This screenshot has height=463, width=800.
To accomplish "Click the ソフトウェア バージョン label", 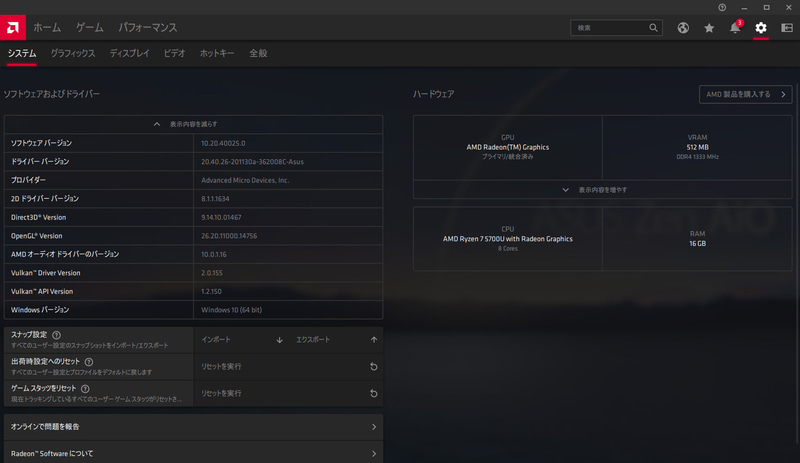I will pos(41,143).
